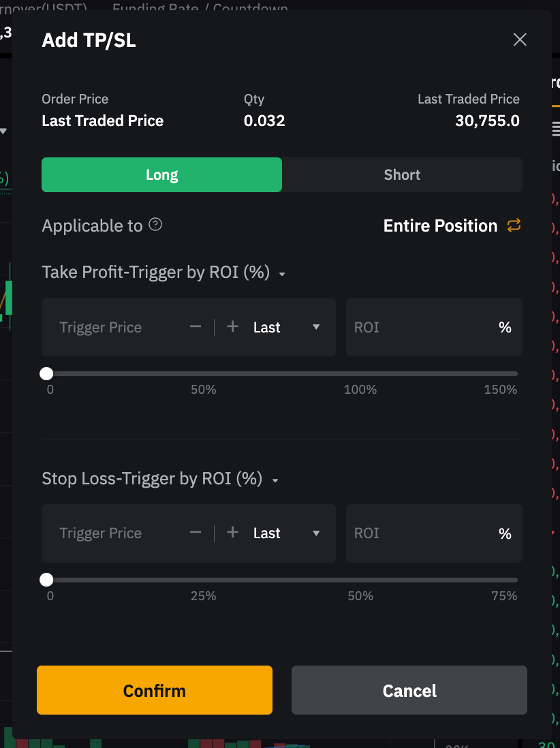Expand Take Profit-Trigger by ROI dropdown
The height and width of the screenshot is (748, 560).
pyautogui.click(x=282, y=274)
